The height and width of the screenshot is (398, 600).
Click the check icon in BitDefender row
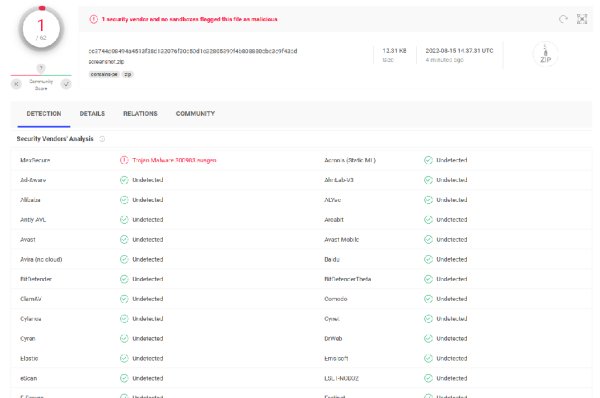[x=124, y=279]
